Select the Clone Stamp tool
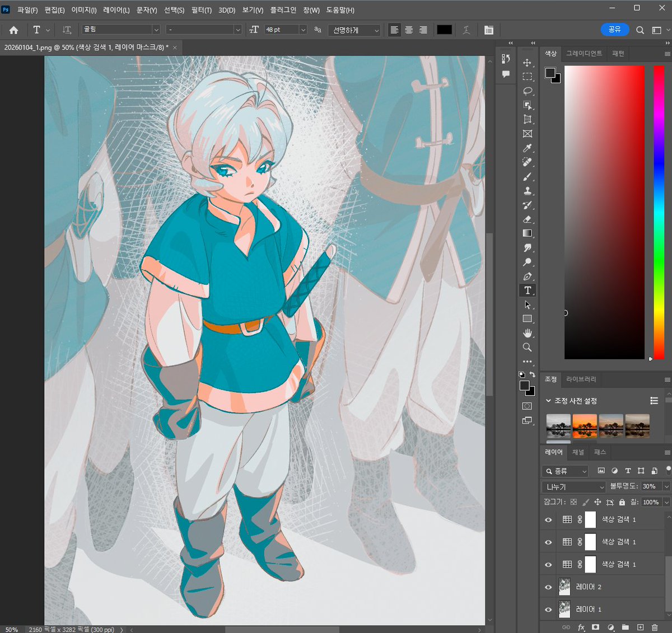Screen dimensions: 672x633 527,191
